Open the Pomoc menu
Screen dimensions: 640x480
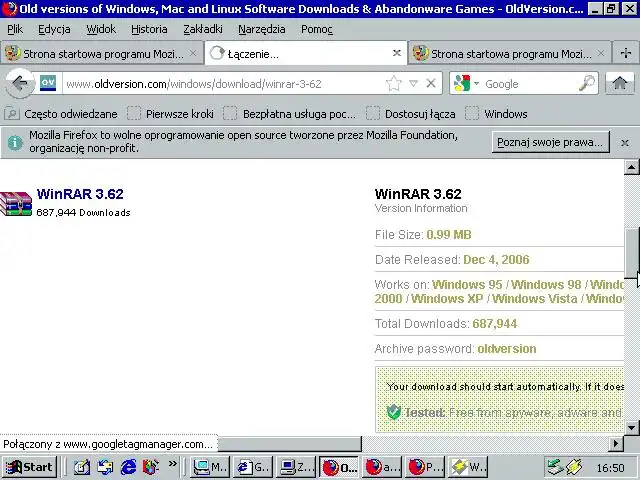pos(317,29)
